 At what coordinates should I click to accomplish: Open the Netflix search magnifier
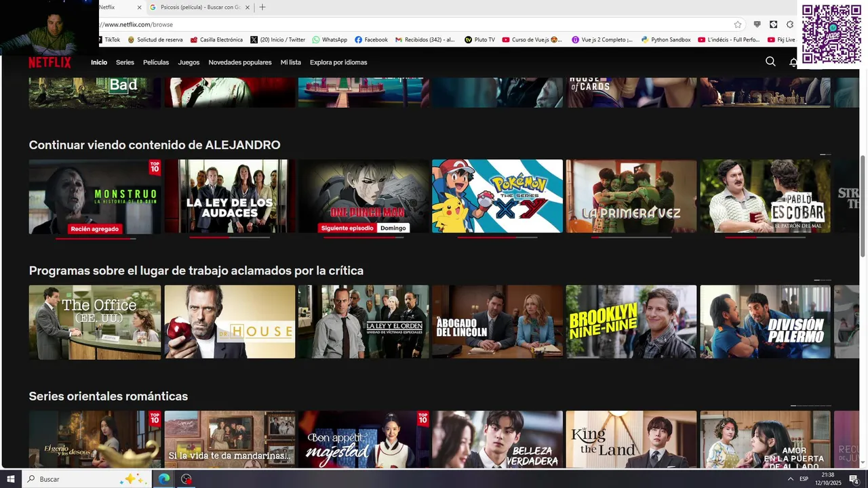(770, 62)
